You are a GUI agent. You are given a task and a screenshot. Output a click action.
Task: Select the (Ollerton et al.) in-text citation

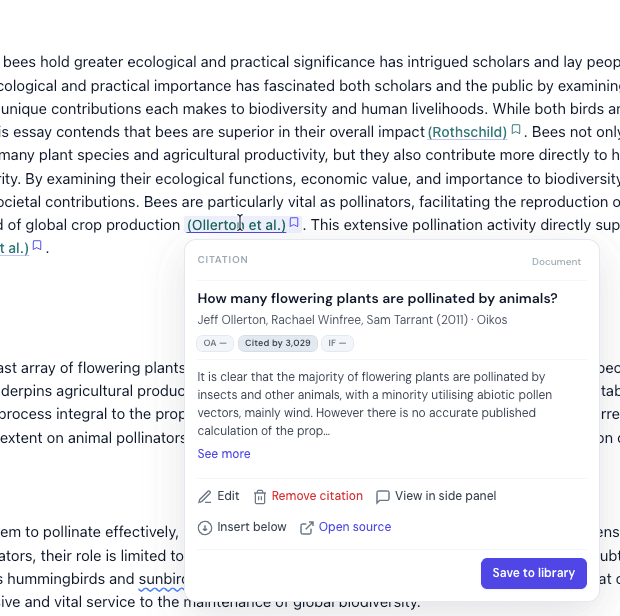(x=236, y=225)
